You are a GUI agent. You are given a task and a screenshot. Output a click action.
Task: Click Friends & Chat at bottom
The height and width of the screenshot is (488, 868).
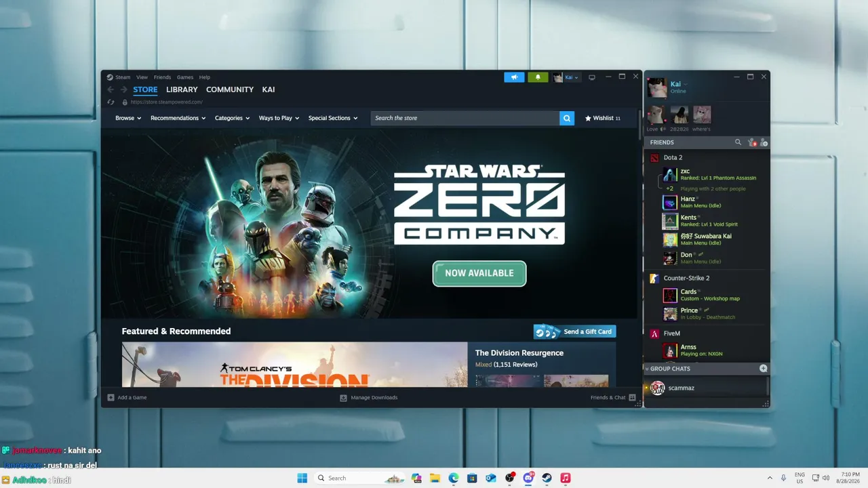pos(613,397)
